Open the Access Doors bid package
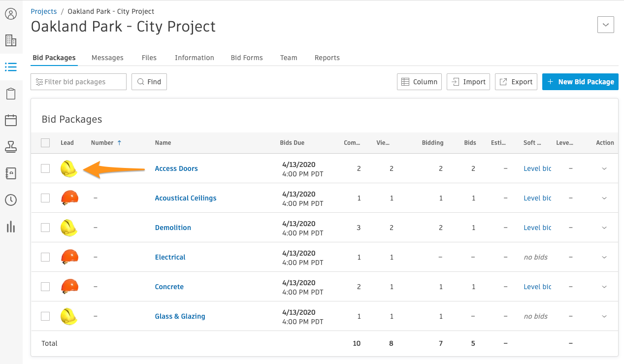The width and height of the screenshot is (624, 364). (176, 168)
